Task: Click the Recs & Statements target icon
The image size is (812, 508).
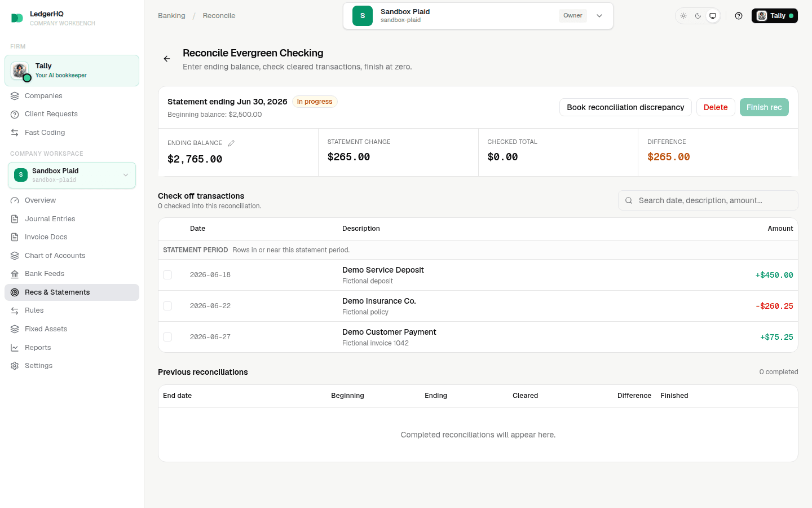Action: tap(15, 292)
